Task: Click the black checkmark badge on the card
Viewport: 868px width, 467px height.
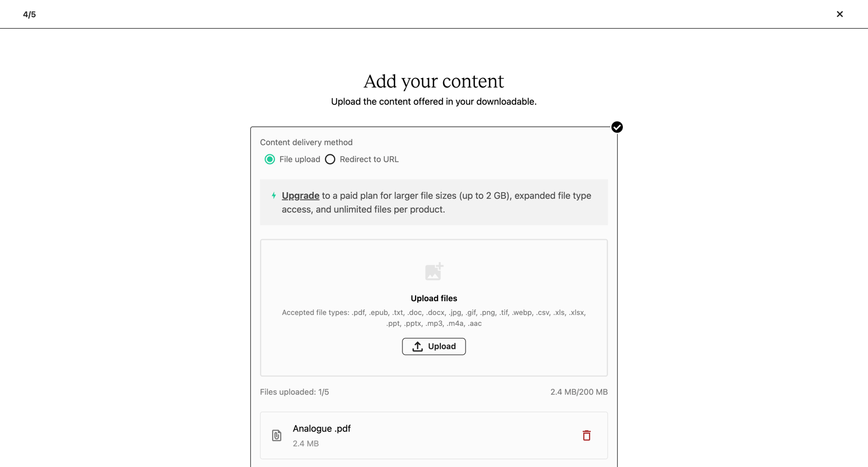Action: pos(617,127)
